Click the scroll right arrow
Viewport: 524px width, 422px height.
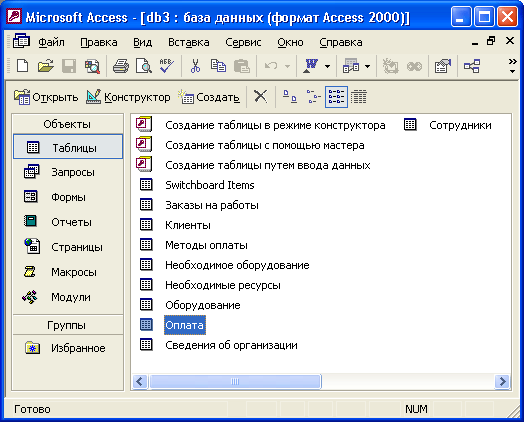point(502,381)
